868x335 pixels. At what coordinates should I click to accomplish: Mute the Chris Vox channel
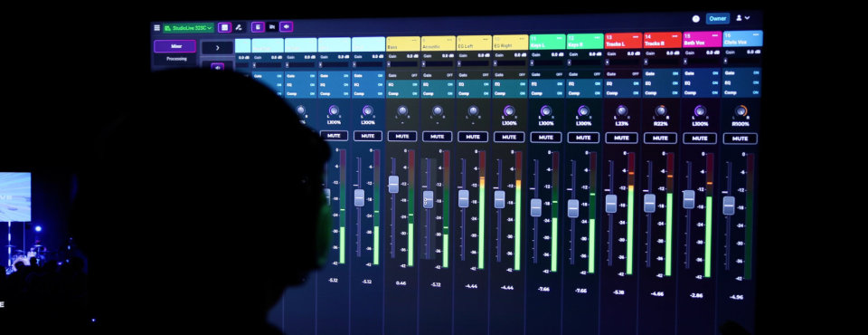point(741,139)
